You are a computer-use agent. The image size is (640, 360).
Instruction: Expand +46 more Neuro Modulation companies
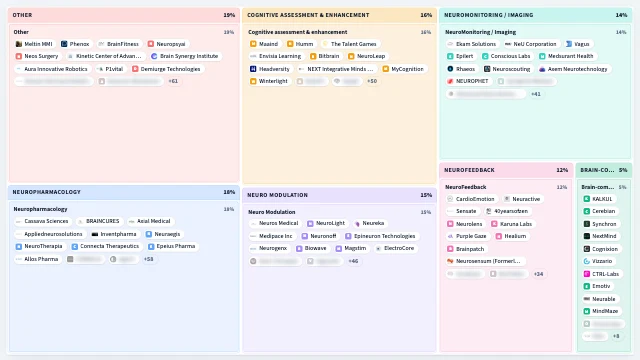(x=353, y=261)
